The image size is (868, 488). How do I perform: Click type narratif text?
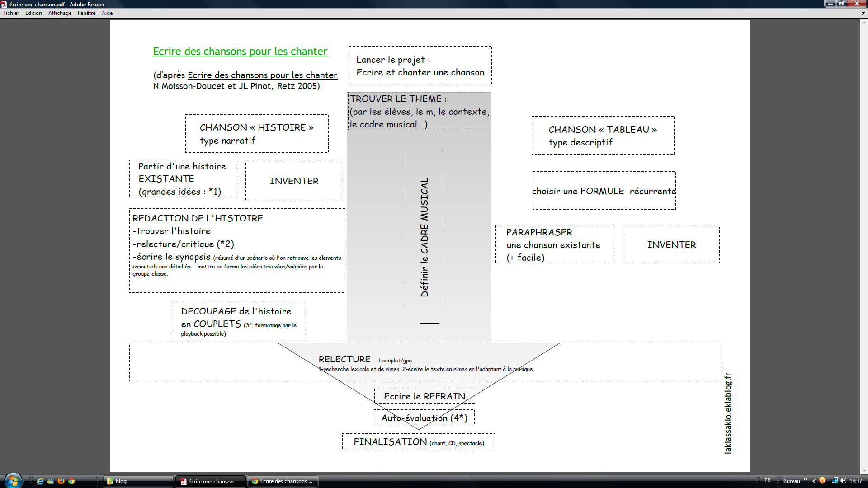227,141
